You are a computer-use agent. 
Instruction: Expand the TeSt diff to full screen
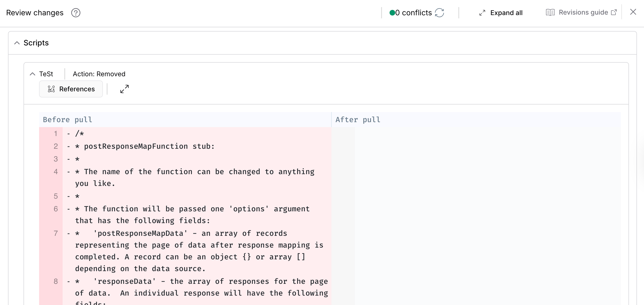coord(124,89)
